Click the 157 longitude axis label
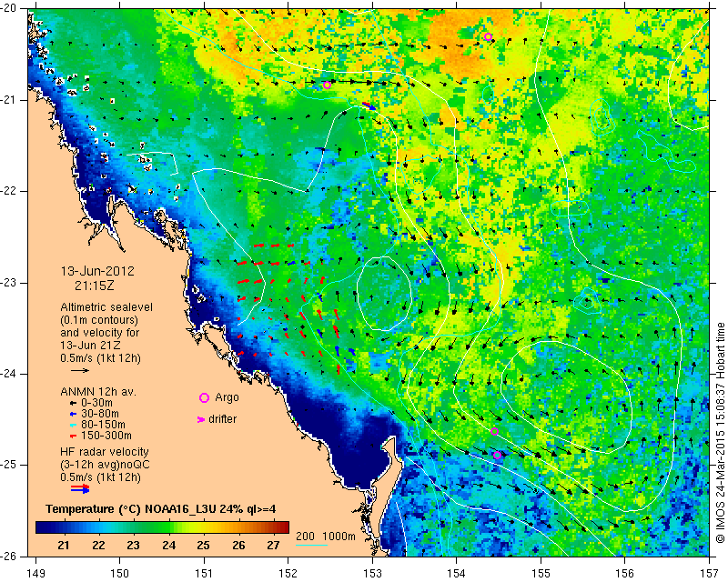Image resolution: width=728 pixels, height=582 pixels. tap(710, 573)
